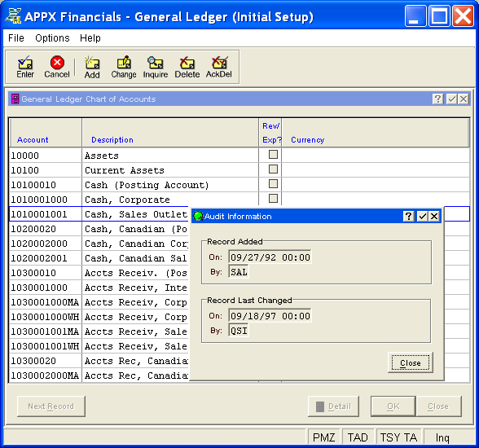
Task: Close the Audit Information dialog with Close button
Action: 411,362
